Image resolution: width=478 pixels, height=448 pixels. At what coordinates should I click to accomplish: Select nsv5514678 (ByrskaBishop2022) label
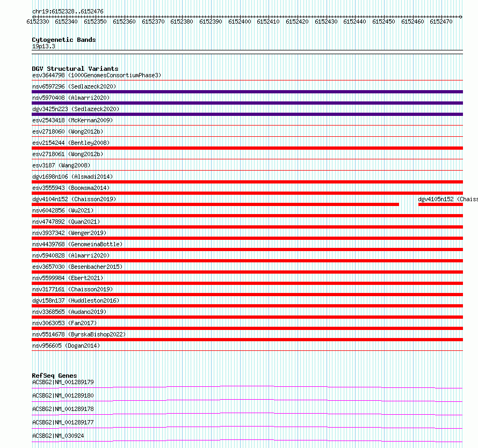[x=79, y=334]
